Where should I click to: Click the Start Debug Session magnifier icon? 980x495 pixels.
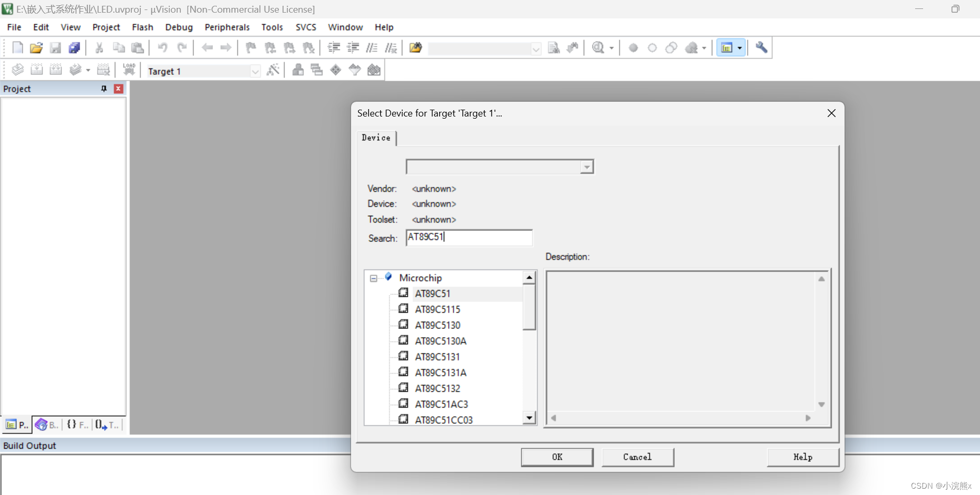point(598,48)
